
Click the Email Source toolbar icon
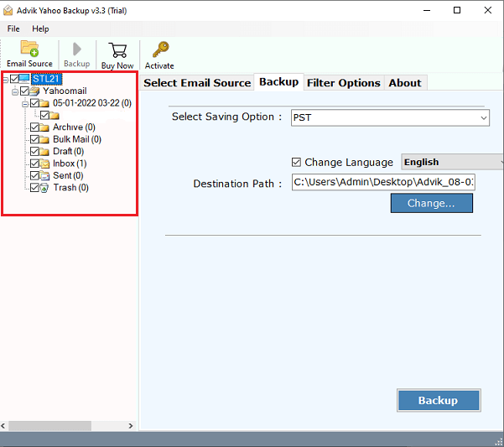click(x=29, y=49)
